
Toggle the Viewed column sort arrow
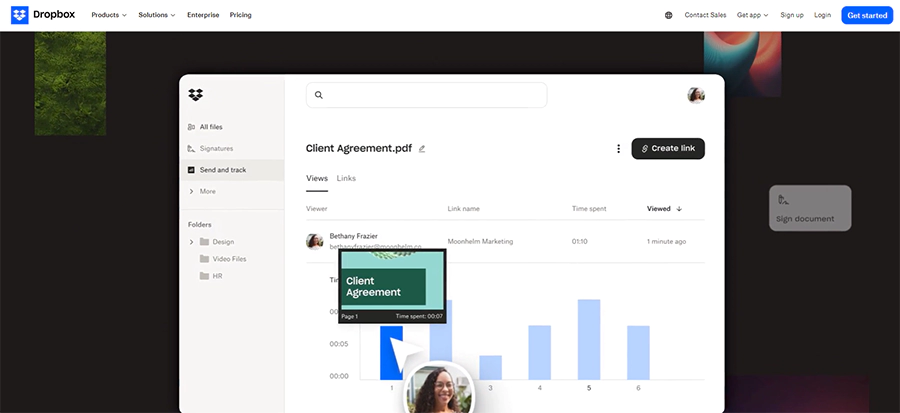coord(680,209)
